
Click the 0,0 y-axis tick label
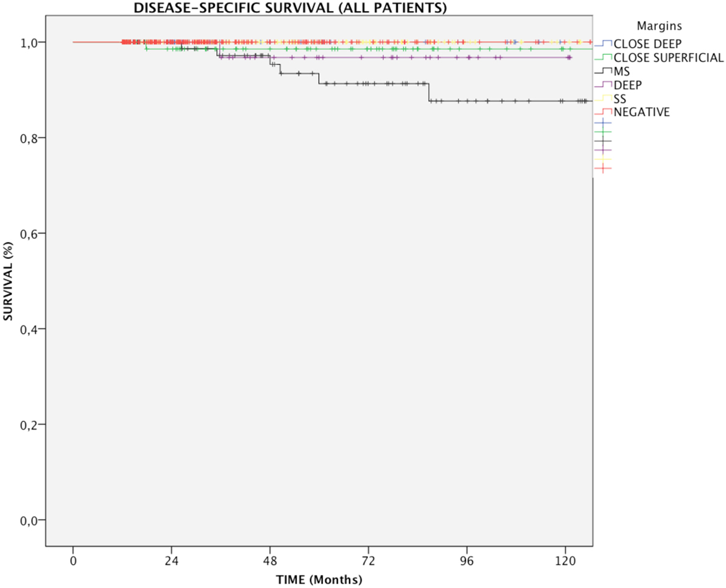(x=28, y=521)
